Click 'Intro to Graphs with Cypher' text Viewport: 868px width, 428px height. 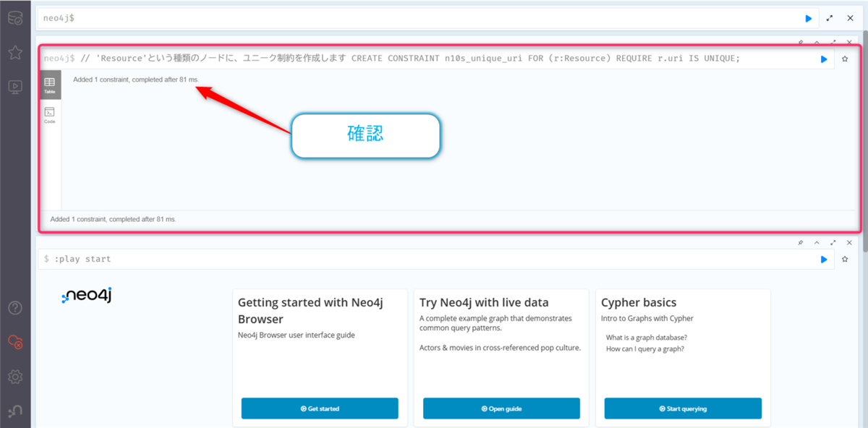[647, 318]
